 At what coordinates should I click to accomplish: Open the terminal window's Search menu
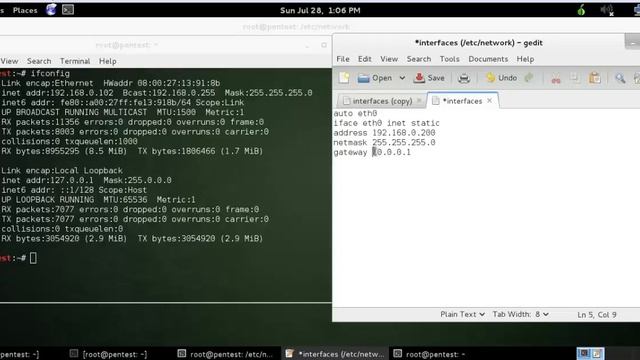(x=39, y=61)
